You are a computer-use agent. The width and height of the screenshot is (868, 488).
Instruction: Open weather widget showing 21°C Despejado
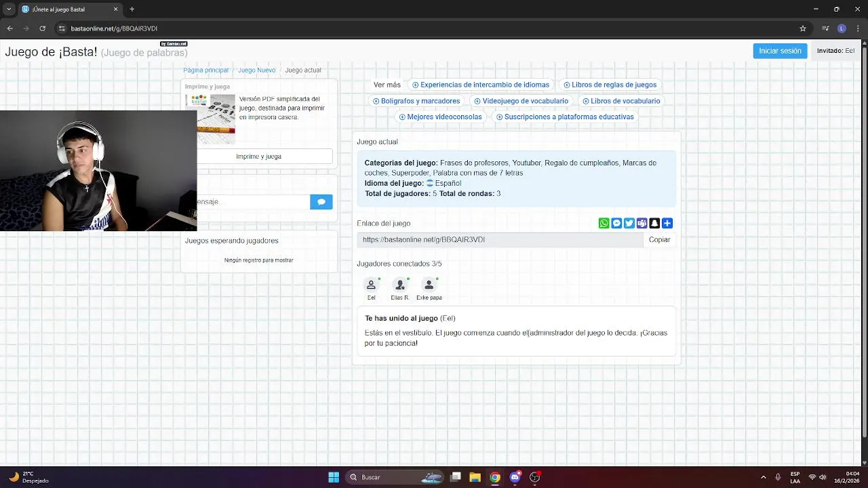pyautogui.click(x=30, y=477)
